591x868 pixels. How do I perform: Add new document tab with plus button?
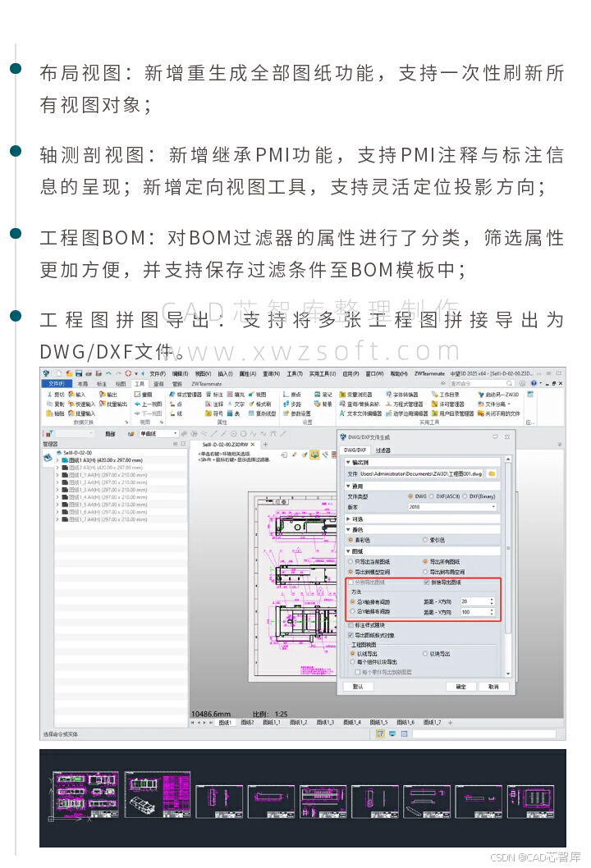[x=265, y=444]
